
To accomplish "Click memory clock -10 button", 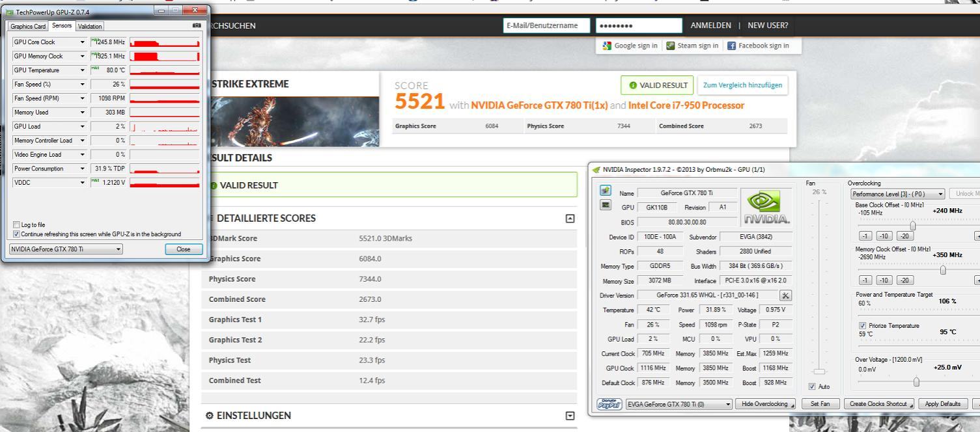I will click(x=884, y=280).
